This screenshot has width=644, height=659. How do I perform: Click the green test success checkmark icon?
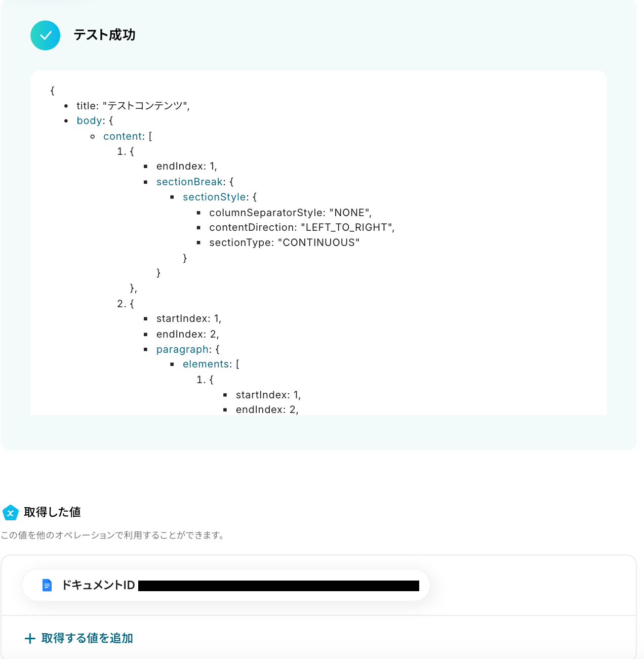pos(46,35)
